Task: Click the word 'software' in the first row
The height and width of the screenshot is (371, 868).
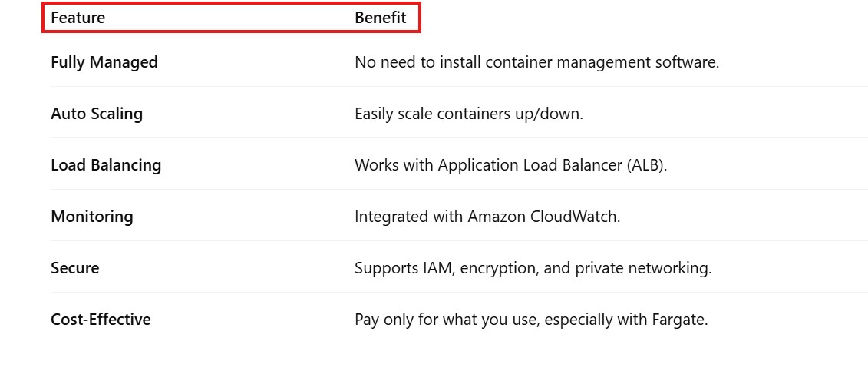Action: click(x=689, y=62)
